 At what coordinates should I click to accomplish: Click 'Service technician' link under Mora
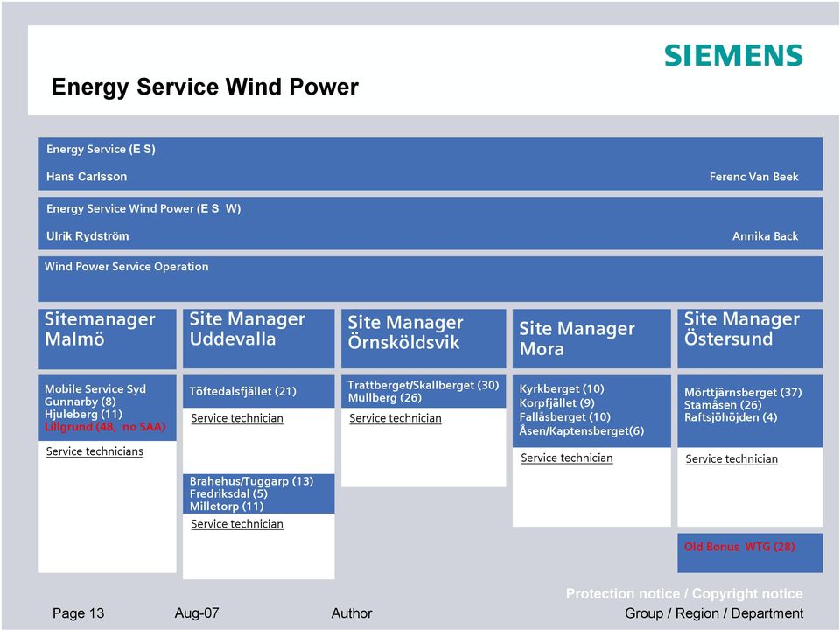point(567,458)
